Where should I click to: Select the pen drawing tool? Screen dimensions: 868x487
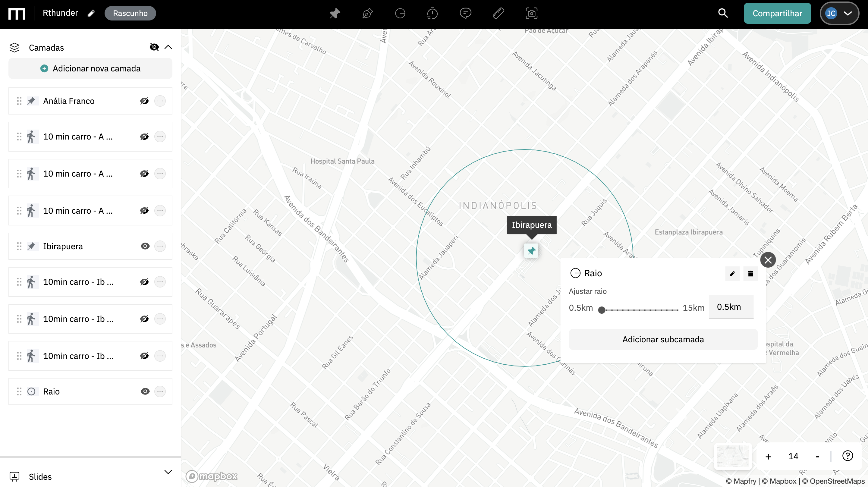[x=367, y=14]
